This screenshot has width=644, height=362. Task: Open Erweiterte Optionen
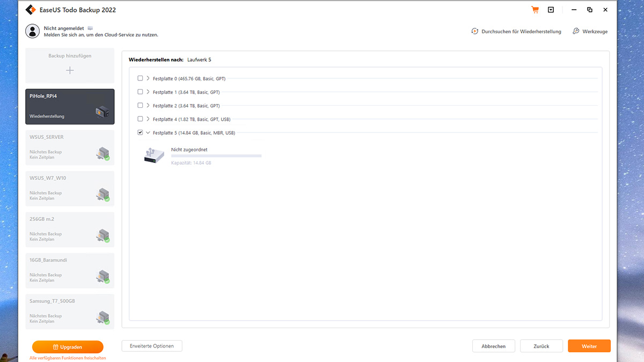(x=152, y=346)
